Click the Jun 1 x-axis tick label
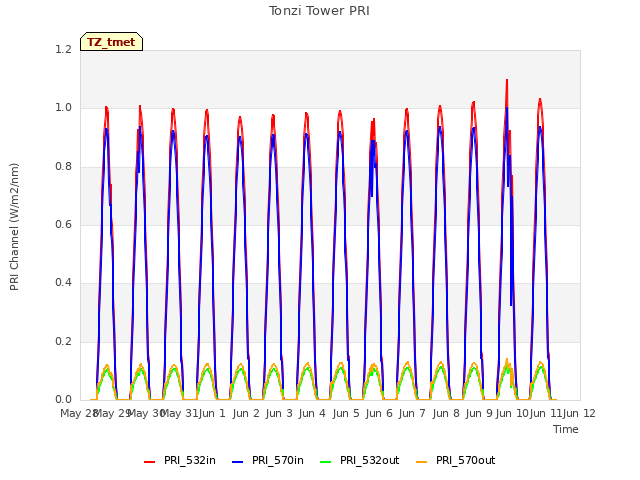This screenshot has width=640, height=480. coord(212,413)
